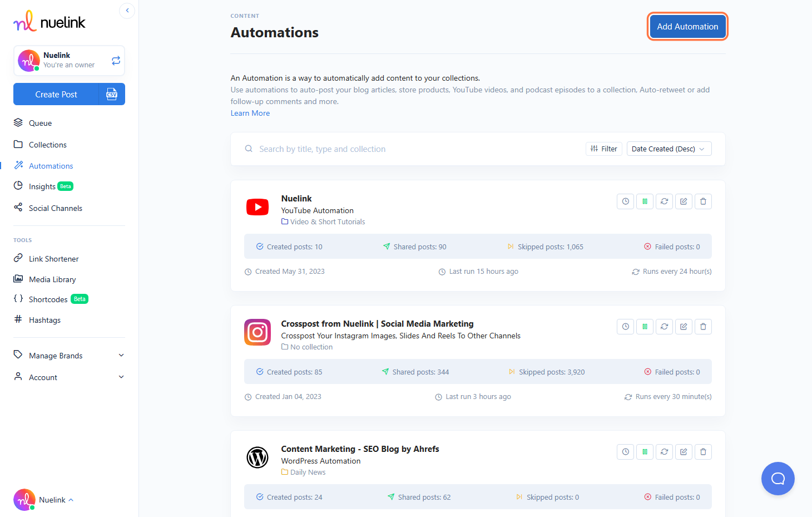Image resolution: width=812 pixels, height=517 pixels.
Task: Pause the Instagram Crosspost automation
Action: [x=645, y=327]
